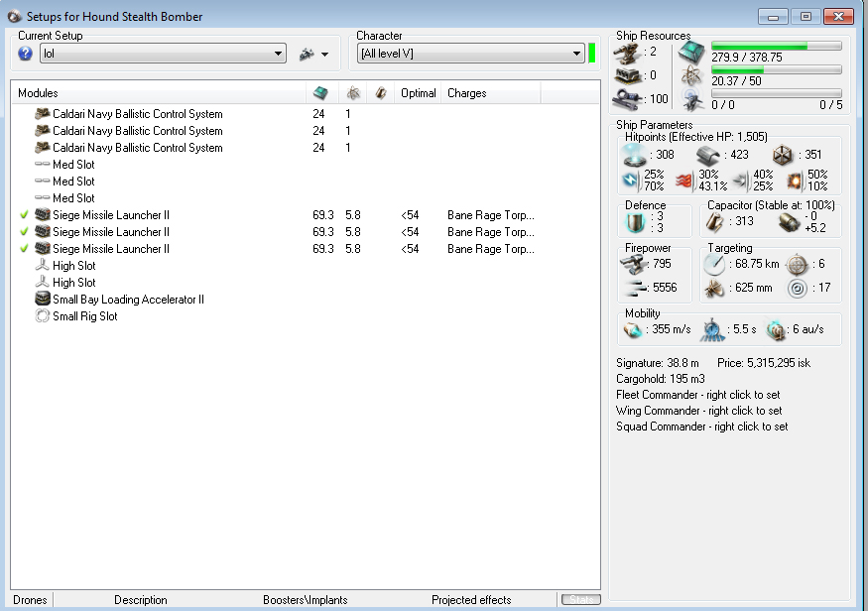The height and width of the screenshot is (611, 868).
Task: Click the capacitor capacity icon showing 313
Action: (714, 222)
